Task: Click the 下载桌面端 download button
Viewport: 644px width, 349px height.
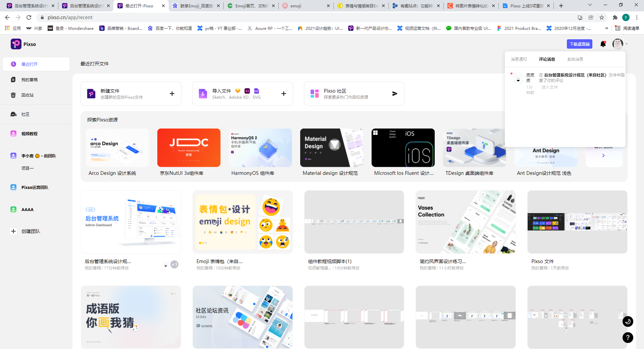Action: tap(580, 44)
